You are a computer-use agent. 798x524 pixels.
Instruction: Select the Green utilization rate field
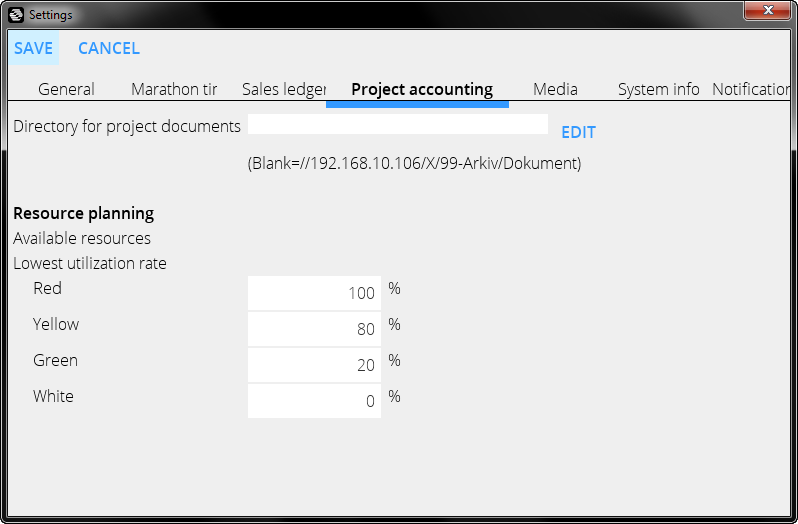click(314, 365)
